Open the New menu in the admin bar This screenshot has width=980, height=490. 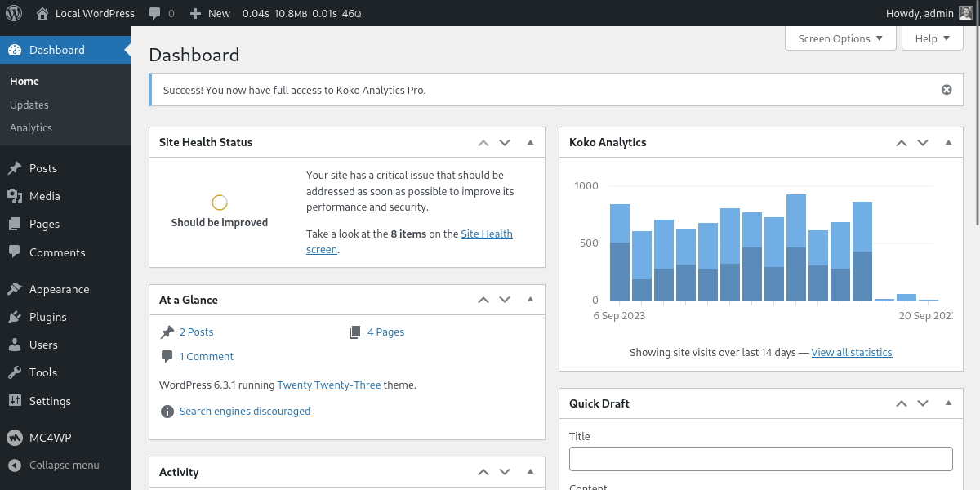209,13
